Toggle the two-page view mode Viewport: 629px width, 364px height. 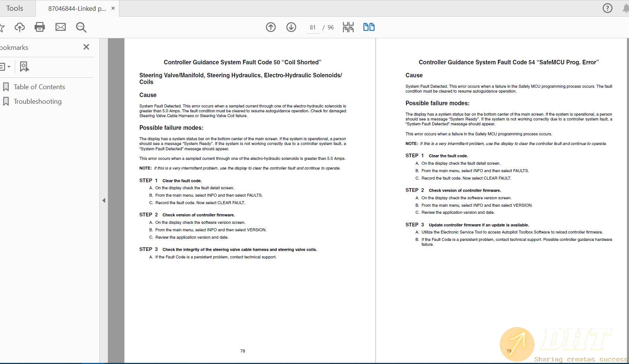pos(369,27)
